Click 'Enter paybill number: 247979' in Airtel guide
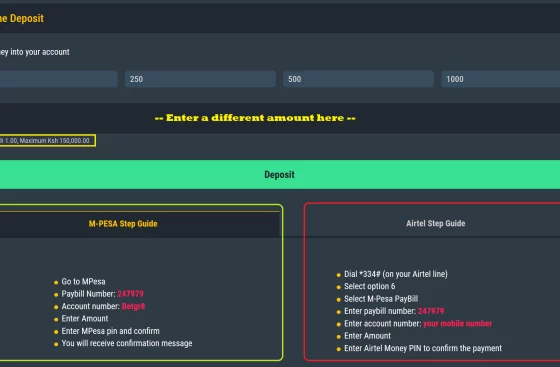 pos(394,311)
